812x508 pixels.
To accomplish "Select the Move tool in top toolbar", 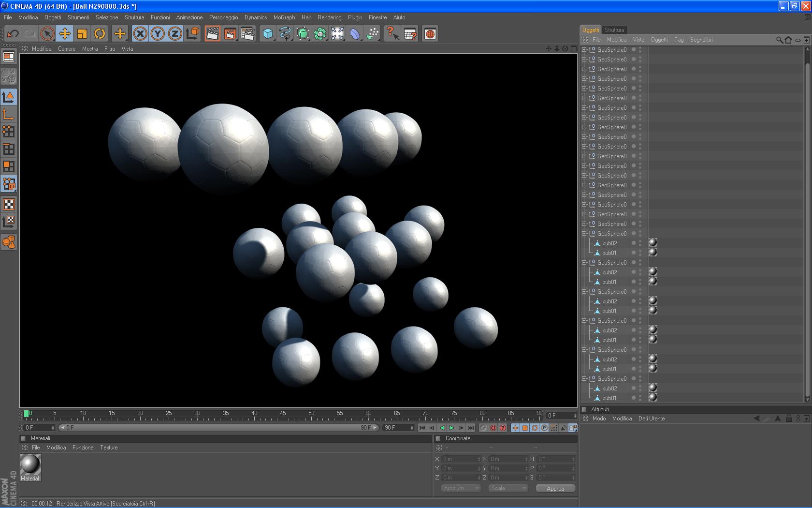I will [64, 34].
